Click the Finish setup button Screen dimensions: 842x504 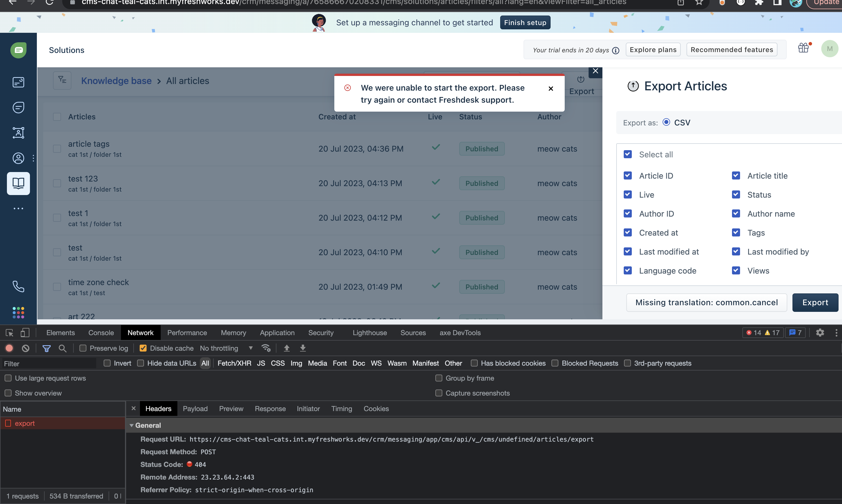(x=525, y=22)
